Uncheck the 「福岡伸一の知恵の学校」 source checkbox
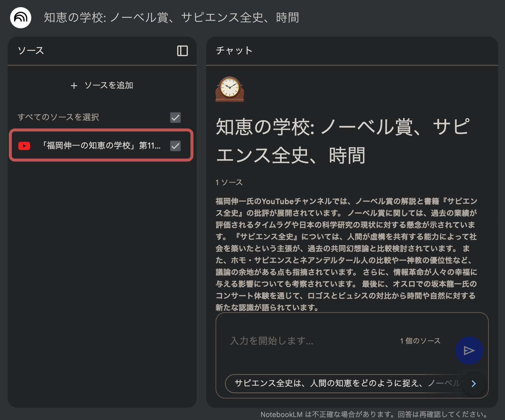Image resolution: width=505 pixels, height=420 pixels. coord(175,146)
